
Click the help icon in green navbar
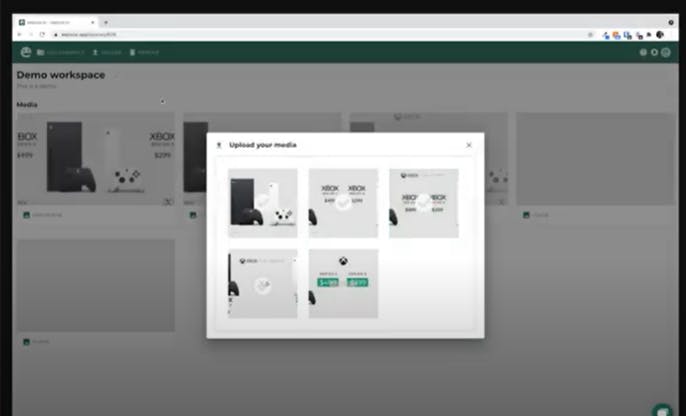coord(643,52)
